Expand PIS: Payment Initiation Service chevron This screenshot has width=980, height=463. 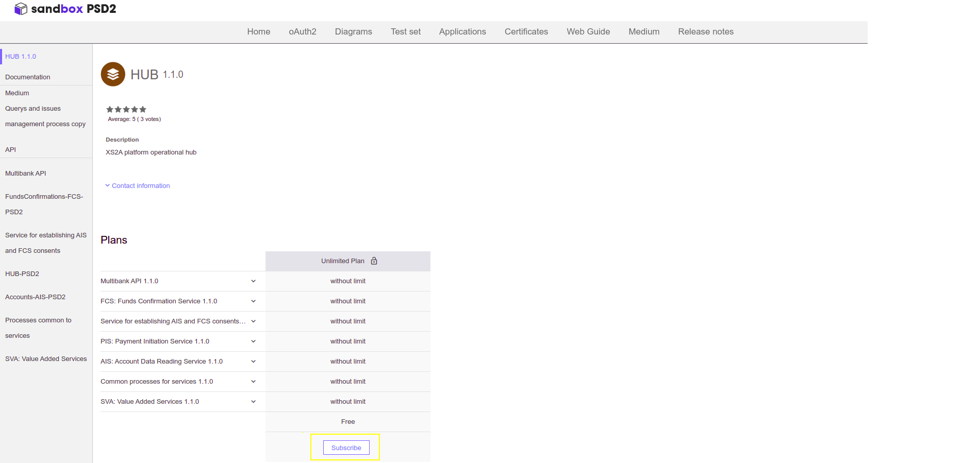253,341
